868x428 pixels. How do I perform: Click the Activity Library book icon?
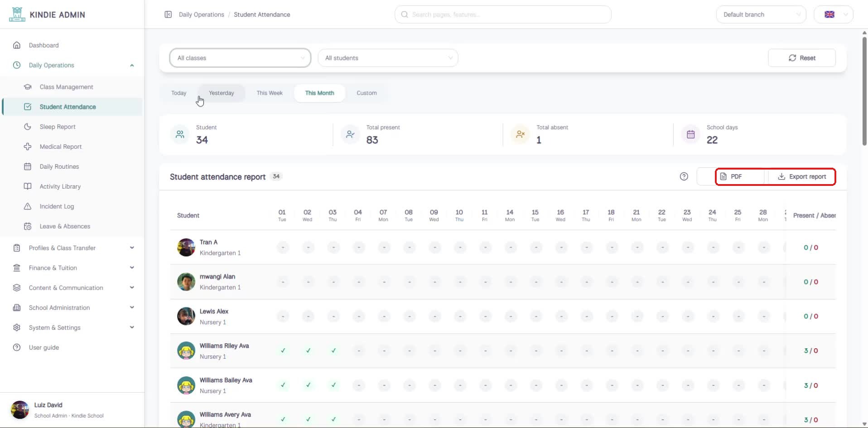pos(28,187)
